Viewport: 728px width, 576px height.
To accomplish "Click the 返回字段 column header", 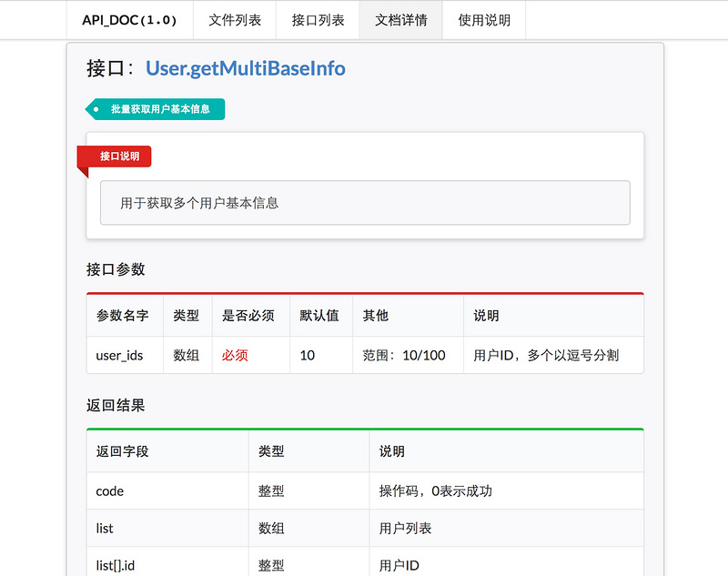I will (122, 451).
